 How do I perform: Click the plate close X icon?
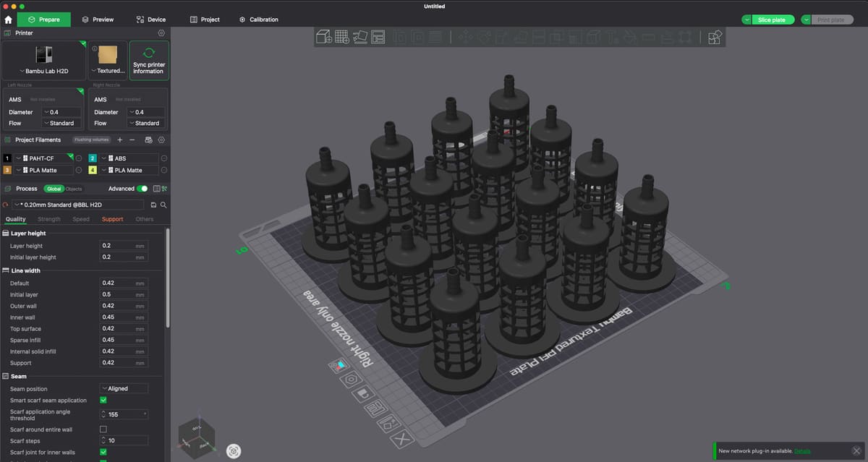pos(404,437)
